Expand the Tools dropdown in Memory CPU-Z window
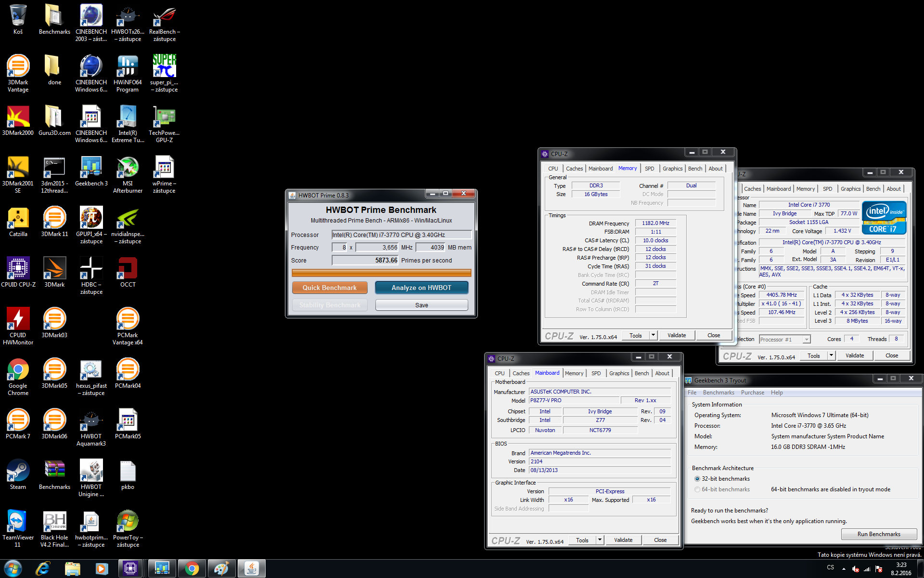 (x=654, y=335)
